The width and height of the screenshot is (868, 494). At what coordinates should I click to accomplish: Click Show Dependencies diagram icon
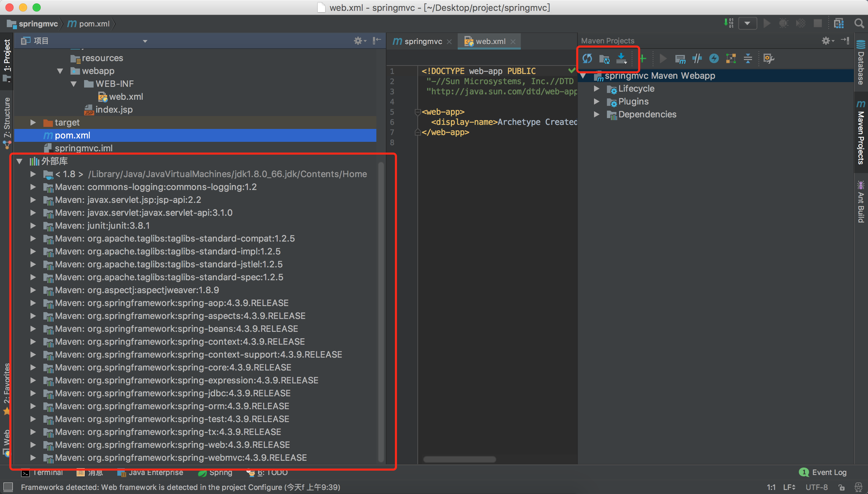(731, 58)
